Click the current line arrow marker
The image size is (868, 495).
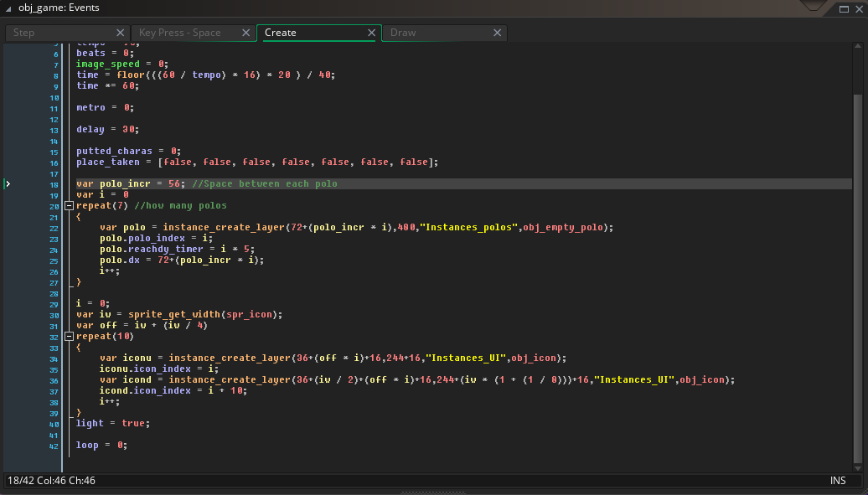(8, 183)
